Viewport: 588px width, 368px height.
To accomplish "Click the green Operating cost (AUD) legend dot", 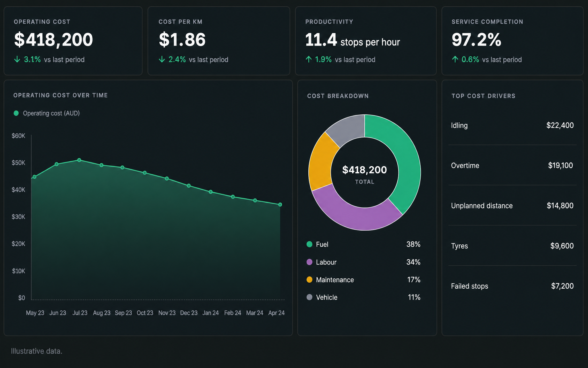I will (16, 113).
